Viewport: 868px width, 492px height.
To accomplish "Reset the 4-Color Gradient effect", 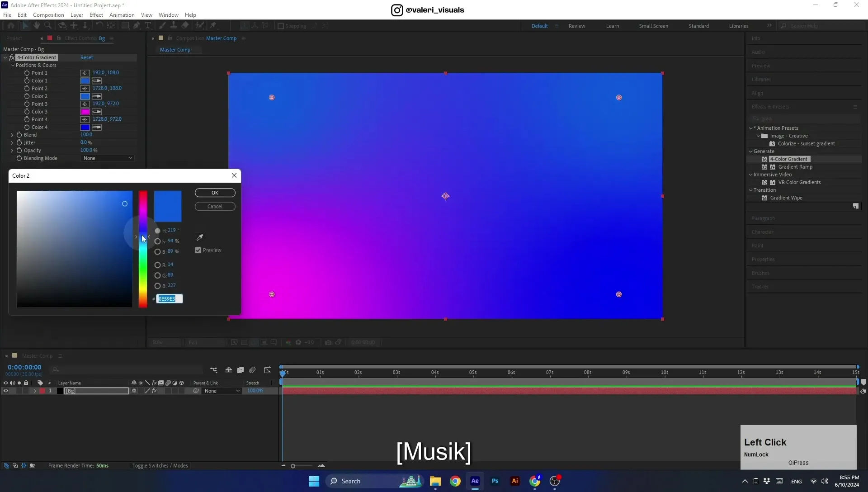I will 87,57.
